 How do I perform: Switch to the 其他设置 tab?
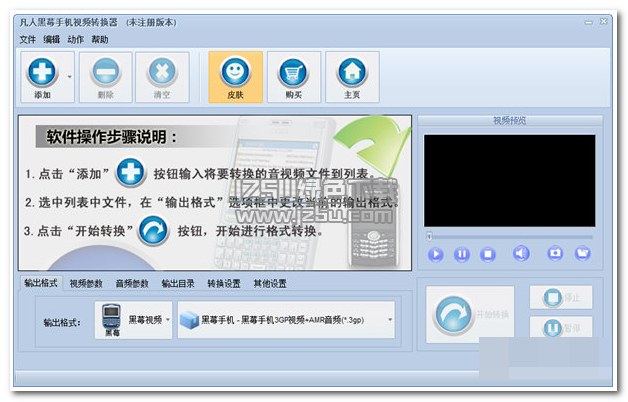270,283
